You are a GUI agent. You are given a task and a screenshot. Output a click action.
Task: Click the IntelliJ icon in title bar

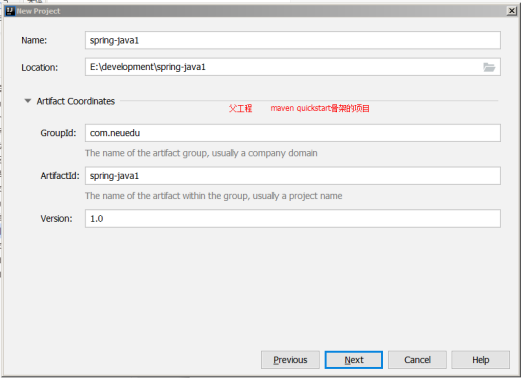10,11
